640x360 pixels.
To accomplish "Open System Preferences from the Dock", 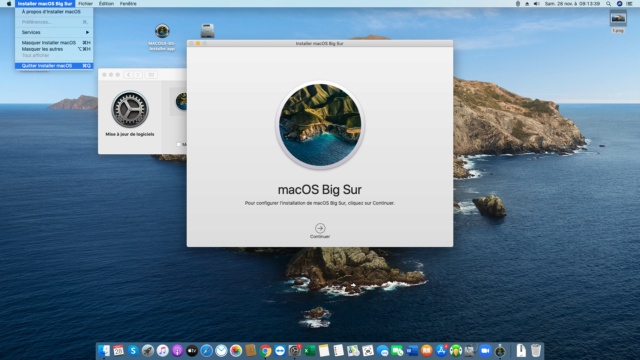I will (294, 351).
